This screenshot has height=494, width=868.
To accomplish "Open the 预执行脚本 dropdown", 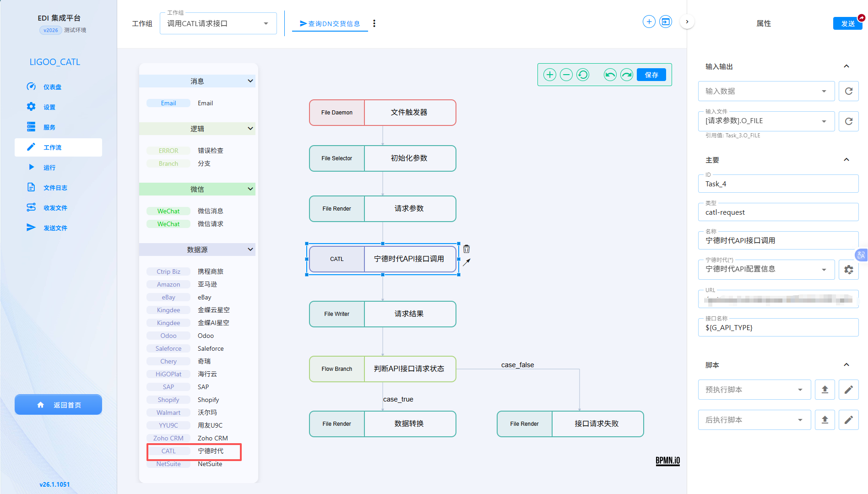I will [x=754, y=390].
